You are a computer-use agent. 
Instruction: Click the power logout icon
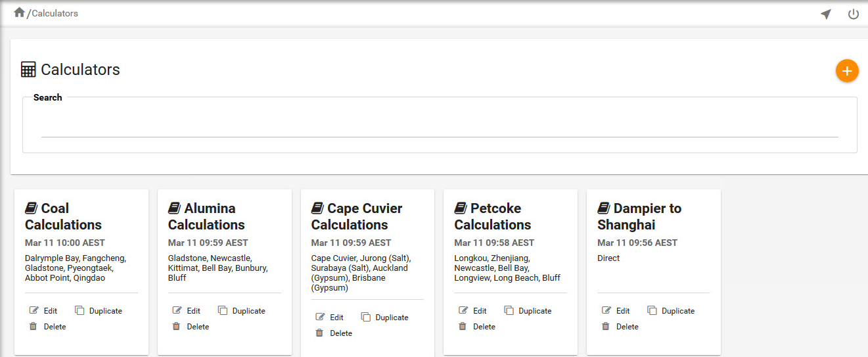click(853, 14)
